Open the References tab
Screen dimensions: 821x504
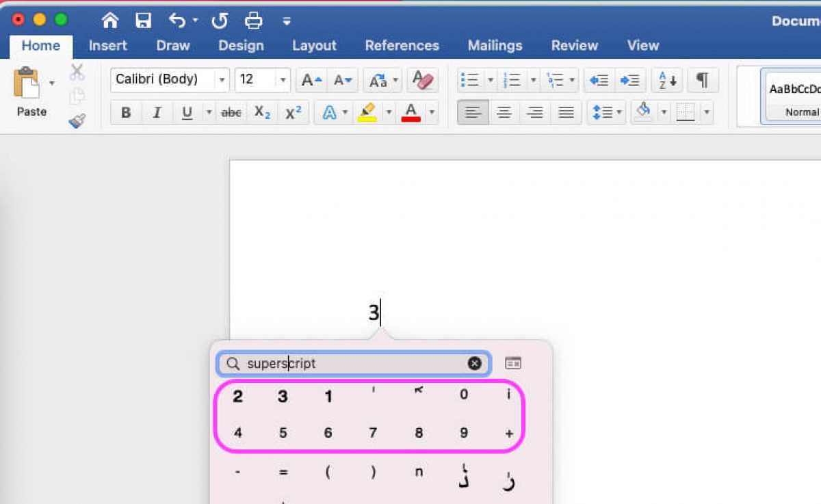[x=402, y=46]
